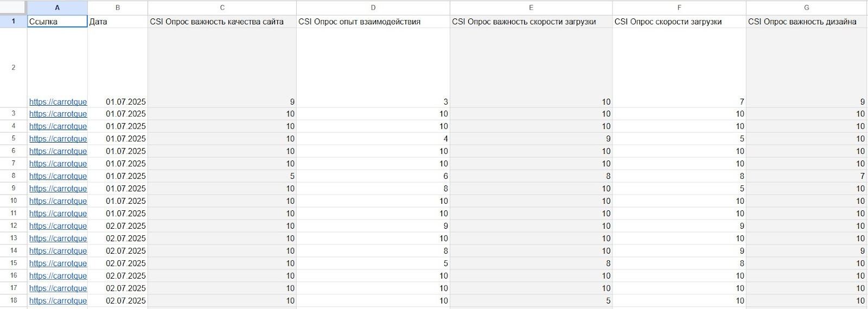Open the carrotque link in row 3
The height and width of the screenshot is (309, 868).
(58, 114)
